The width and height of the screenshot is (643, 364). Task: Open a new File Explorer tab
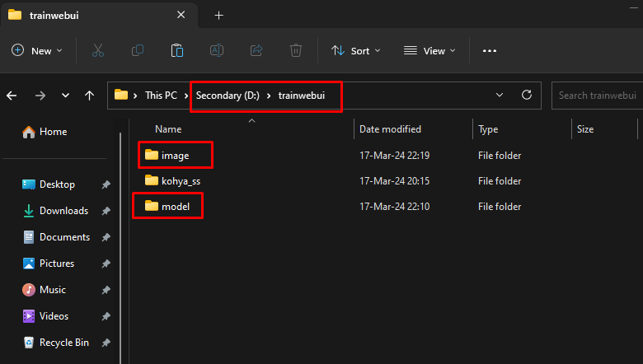click(x=218, y=16)
